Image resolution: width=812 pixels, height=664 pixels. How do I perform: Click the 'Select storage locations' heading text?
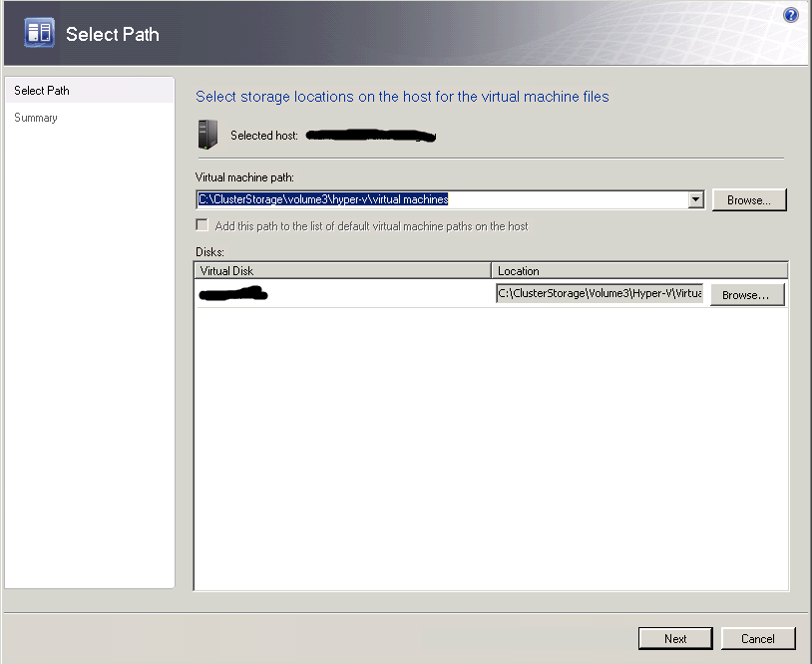click(x=402, y=97)
